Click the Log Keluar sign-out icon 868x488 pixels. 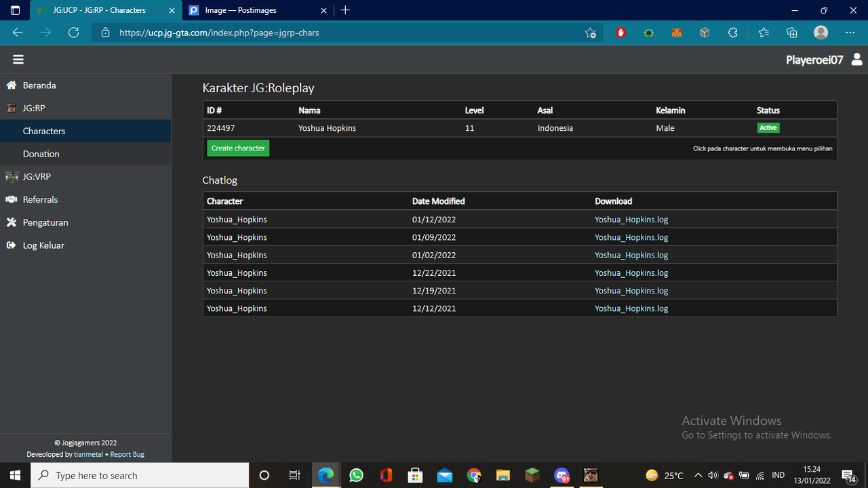11,245
